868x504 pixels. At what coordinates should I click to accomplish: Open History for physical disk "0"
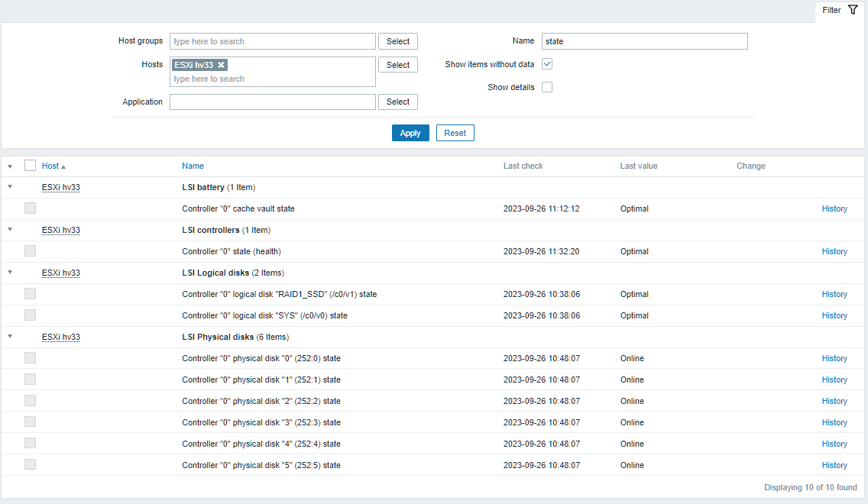[834, 358]
